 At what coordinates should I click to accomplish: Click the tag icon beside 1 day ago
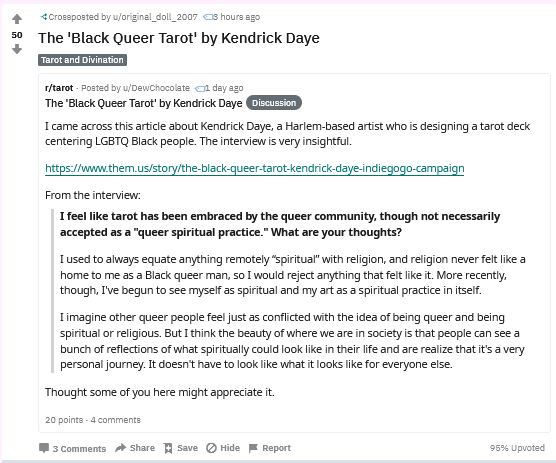[200, 88]
